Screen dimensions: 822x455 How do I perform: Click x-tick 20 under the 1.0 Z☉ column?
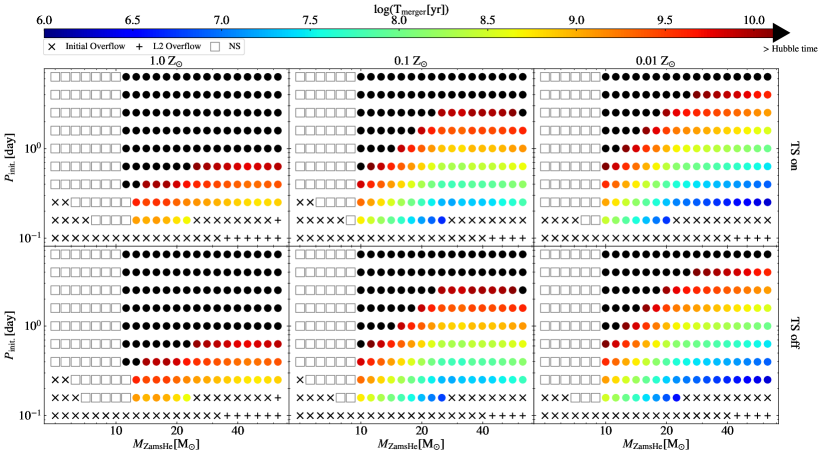click(x=177, y=431)
